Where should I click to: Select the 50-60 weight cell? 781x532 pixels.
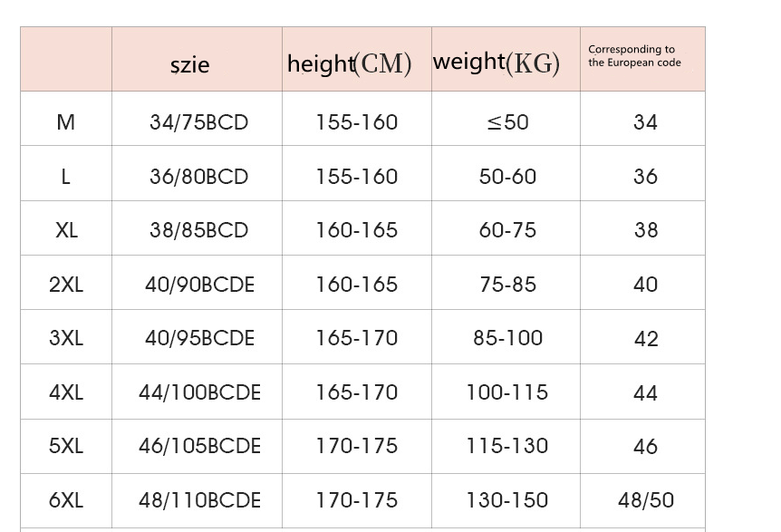click(507, 177)
